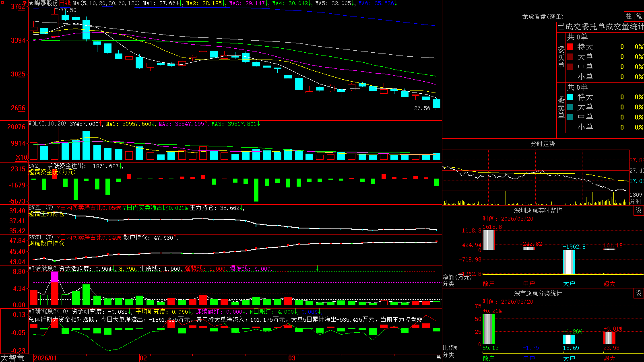Switch display to 柱 bar mode

click(x=629, y=16)
